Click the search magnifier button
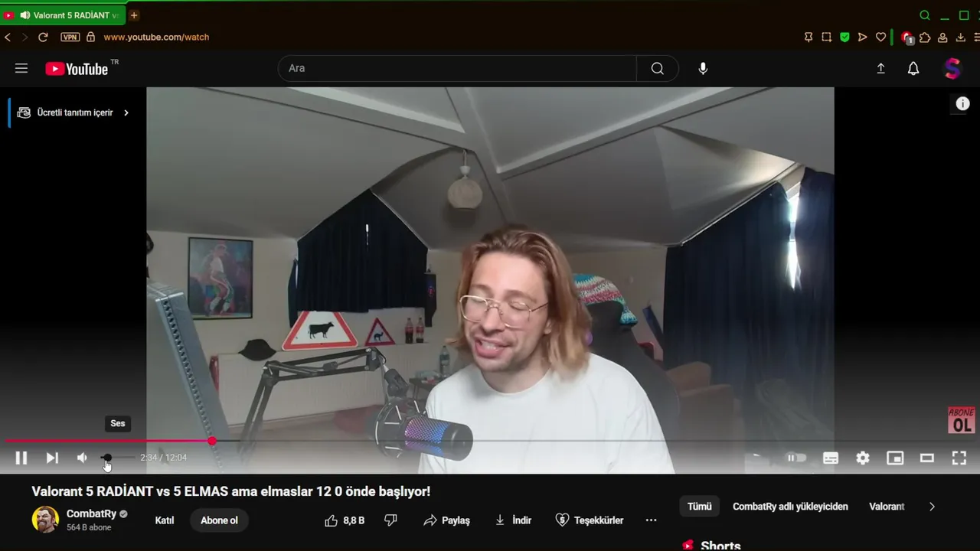This screenshot has width=980, height=551. (658, 68)
